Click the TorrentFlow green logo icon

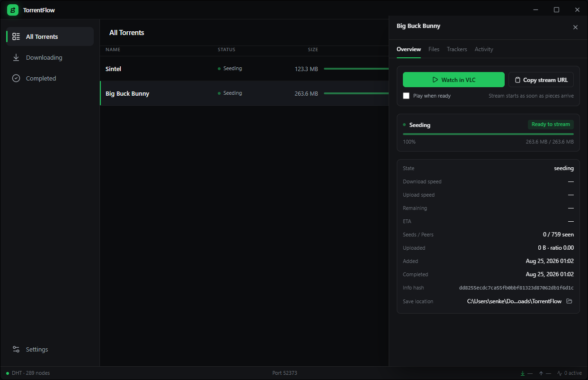pos(13,10)
